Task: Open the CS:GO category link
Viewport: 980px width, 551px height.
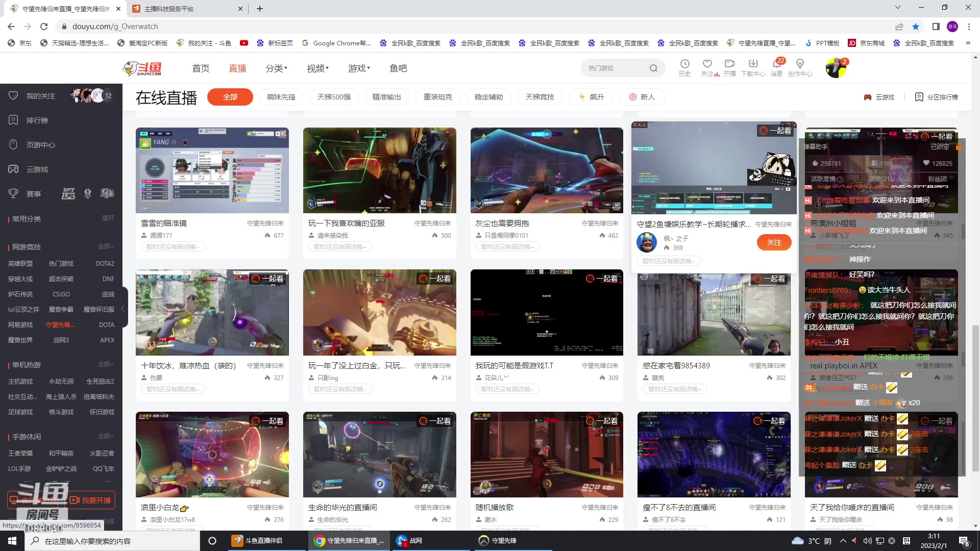Action: 61,294
